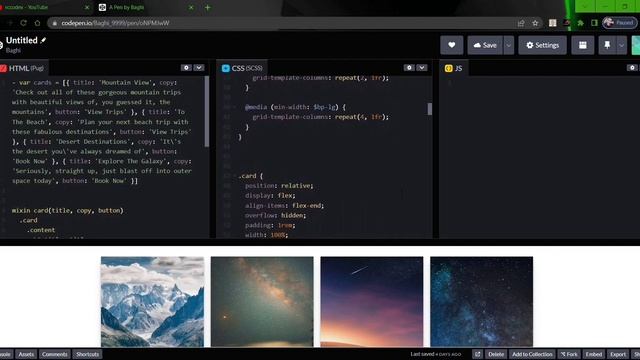Screen dimensions: 640x360
Task: Reload the page
Action: (x=24, y=23)
